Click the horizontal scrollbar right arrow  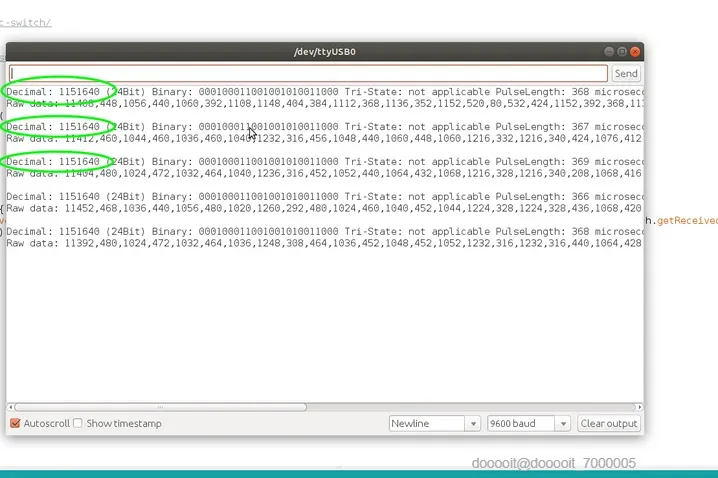tap(640, 407)
